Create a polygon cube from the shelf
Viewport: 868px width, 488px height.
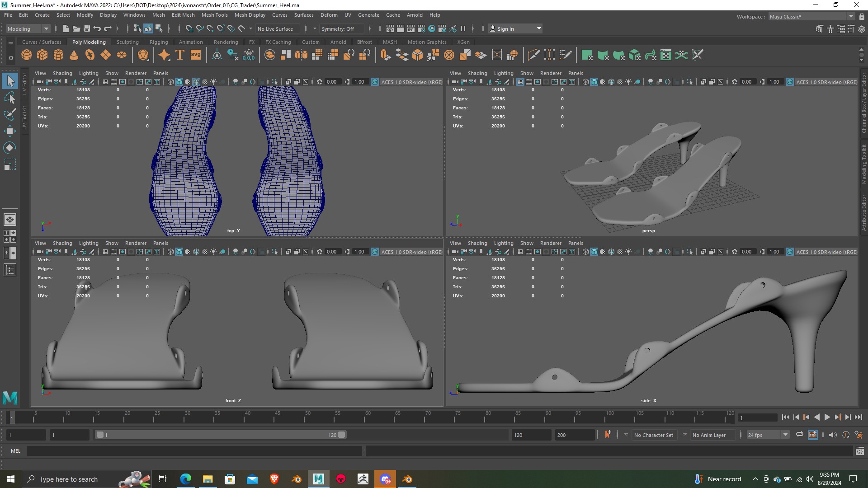pyautogui.click(x=42, y=55)
